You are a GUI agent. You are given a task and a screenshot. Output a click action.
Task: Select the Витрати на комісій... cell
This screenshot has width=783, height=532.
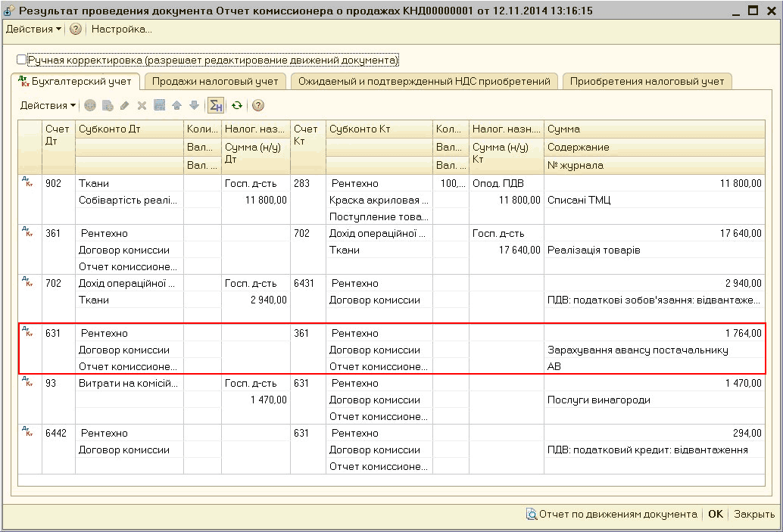[129, 383]
